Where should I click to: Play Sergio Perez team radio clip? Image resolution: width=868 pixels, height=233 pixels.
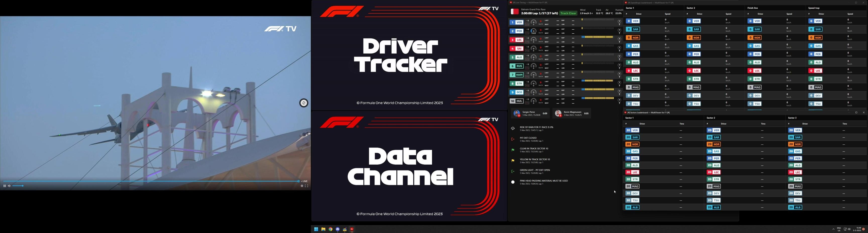517,113
